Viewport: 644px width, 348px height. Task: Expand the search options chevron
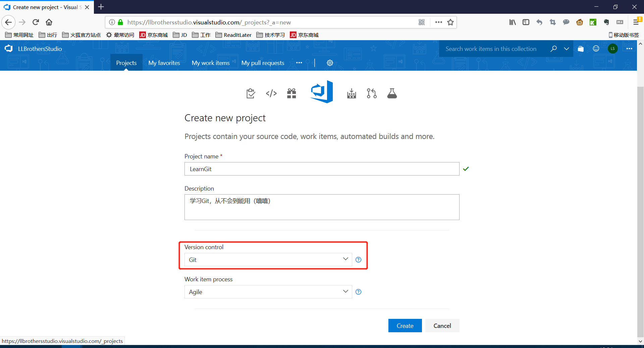pos(567,49)
